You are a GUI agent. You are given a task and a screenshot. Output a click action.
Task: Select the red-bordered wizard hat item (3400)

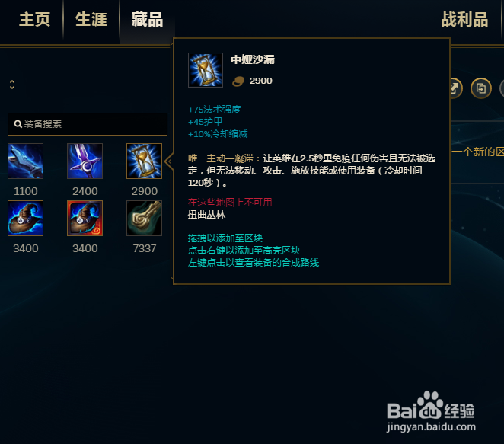click(x=85, y=219)
